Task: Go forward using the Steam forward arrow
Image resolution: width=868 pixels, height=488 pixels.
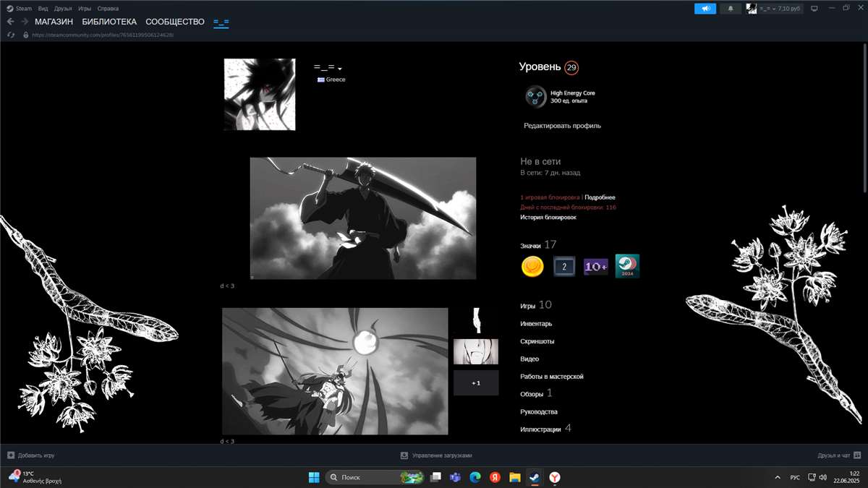Action: [25, 22]
